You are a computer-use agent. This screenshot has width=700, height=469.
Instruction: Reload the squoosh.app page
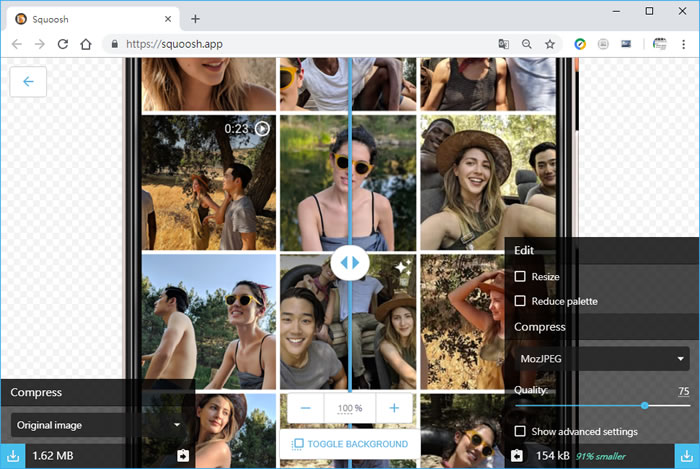tap(62, 44)
